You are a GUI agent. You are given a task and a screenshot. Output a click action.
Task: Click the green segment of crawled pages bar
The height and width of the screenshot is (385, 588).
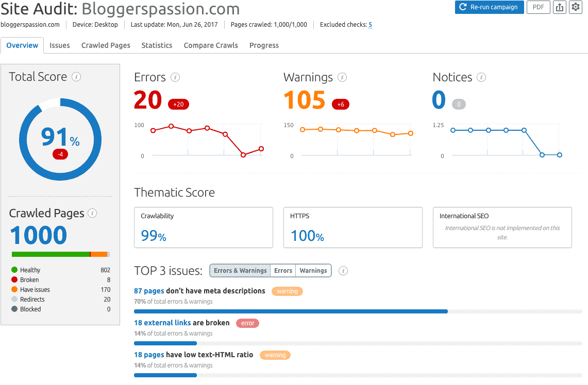point(51,254)
